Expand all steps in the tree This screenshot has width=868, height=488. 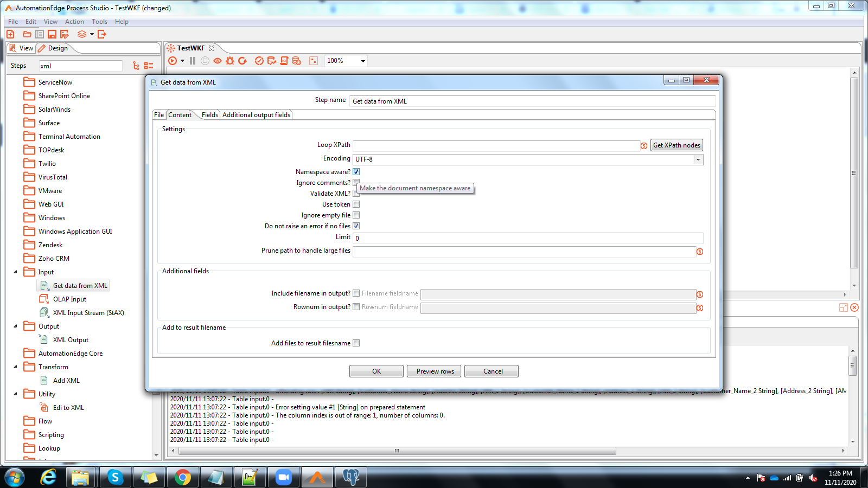(x=136, y=66)
